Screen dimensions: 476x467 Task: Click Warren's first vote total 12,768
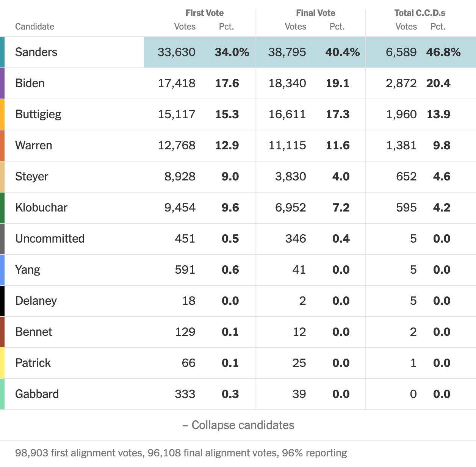coord(177,145)
